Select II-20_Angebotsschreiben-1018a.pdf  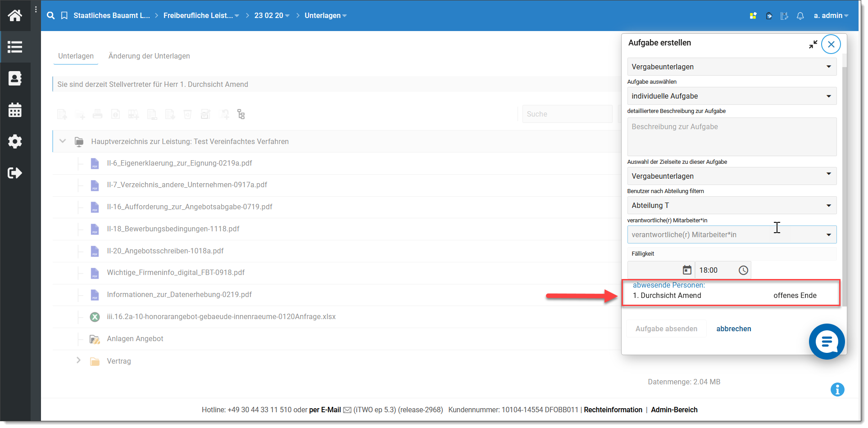[x=165, y=251]
